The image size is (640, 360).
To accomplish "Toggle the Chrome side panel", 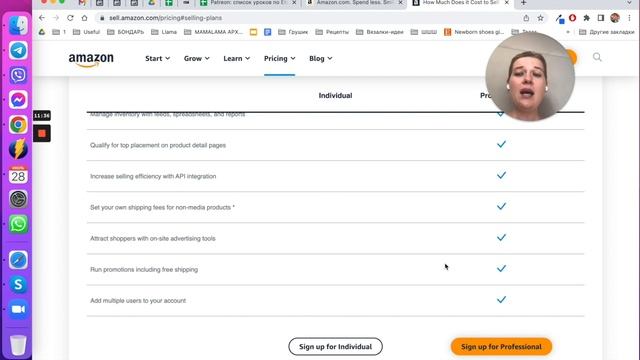I will point(601,18).
